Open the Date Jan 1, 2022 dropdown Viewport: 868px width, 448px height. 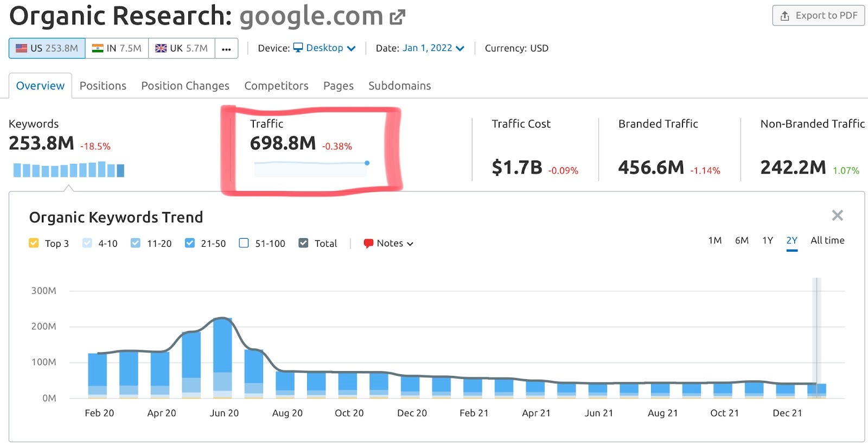[433, 48]
